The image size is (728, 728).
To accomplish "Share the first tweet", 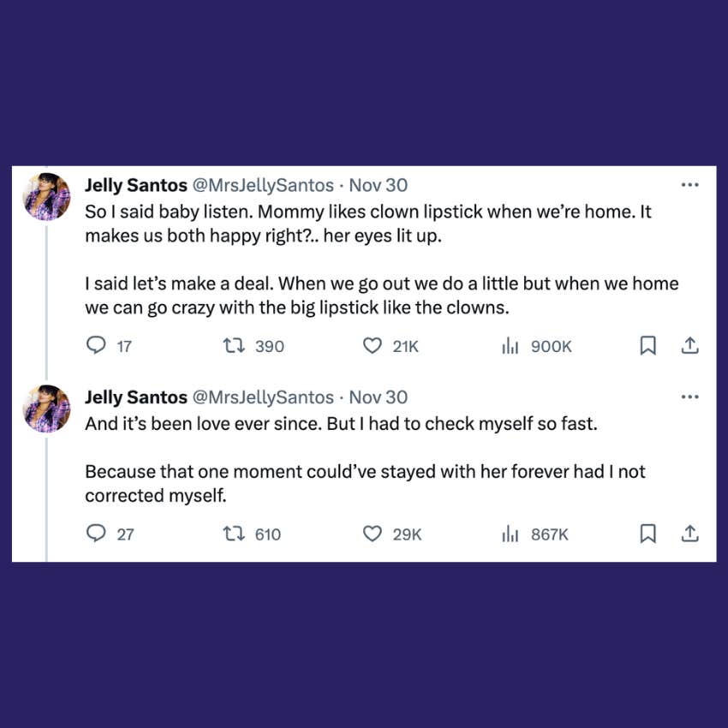I will (689, 345).
